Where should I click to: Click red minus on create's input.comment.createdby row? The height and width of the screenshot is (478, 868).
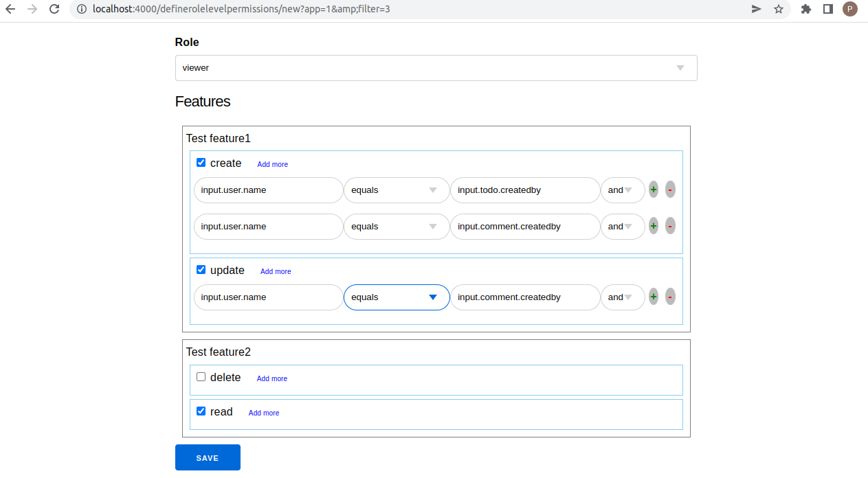[x=670, y=226]
